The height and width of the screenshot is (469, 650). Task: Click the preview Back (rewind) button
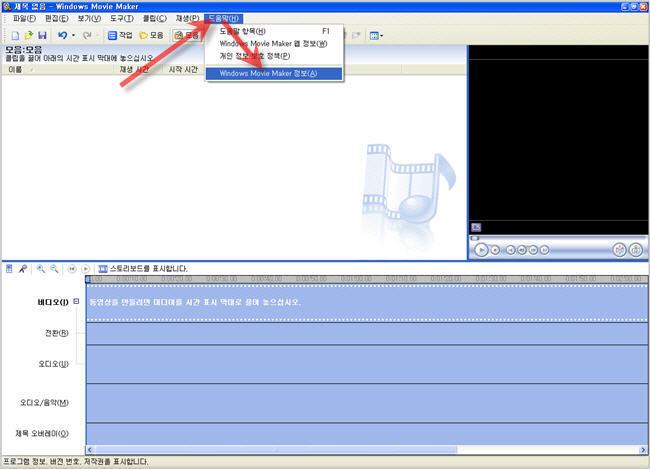(x=511, y=250)
